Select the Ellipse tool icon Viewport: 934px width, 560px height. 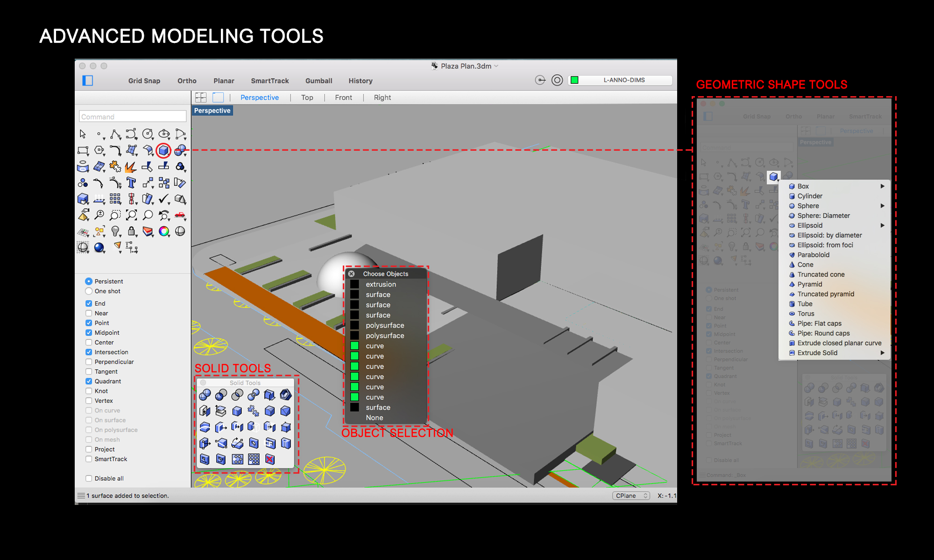point(164,134)
